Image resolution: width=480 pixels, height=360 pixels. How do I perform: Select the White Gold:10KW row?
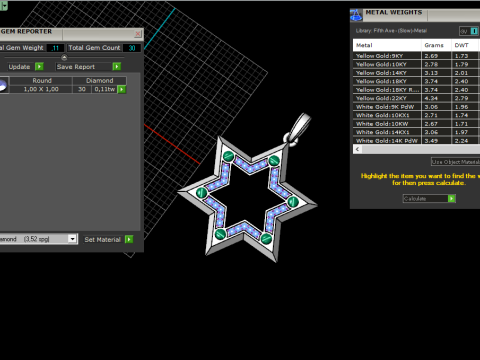(416, 124)
